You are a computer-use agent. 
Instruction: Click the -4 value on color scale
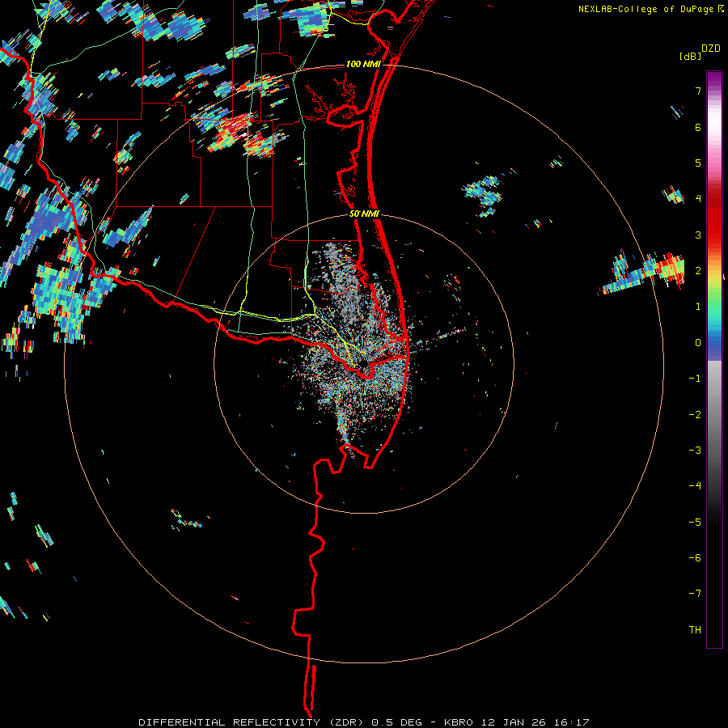coord(695,486)
